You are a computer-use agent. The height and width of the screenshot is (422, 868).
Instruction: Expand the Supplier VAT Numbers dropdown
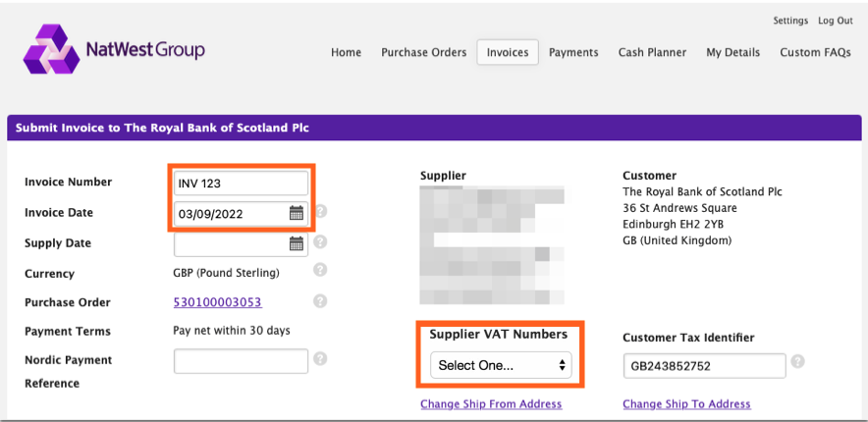tap(501, 365)
